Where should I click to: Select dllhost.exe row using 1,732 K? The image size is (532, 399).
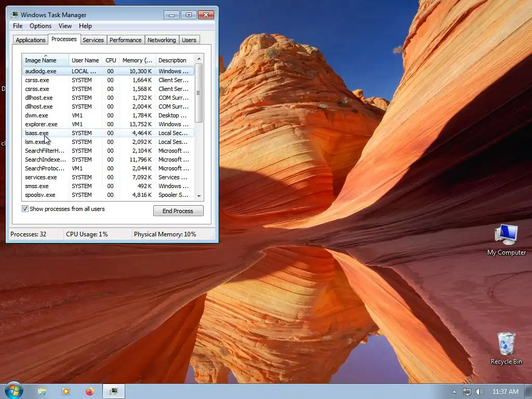[108, 98]
